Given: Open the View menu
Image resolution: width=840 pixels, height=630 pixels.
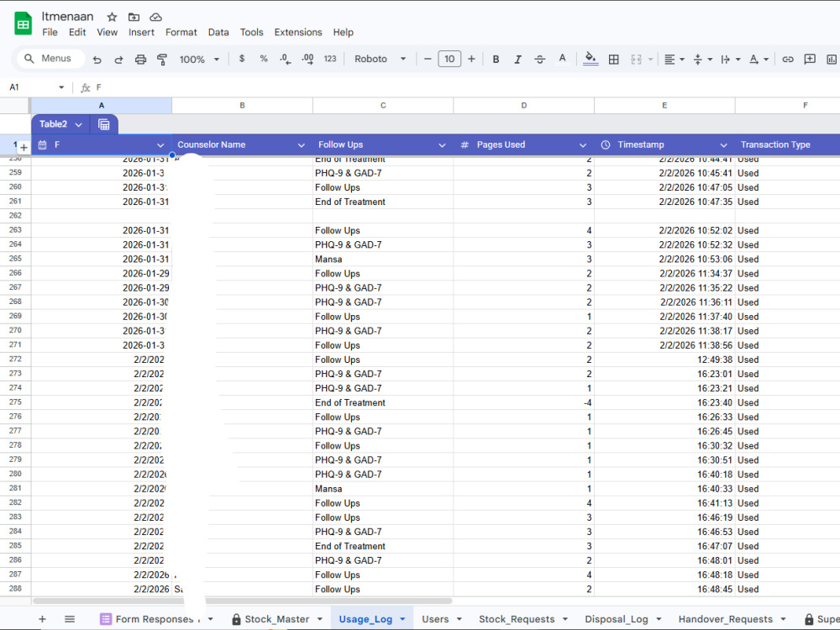Looking at the screenshot, I should tap(108, 32).
